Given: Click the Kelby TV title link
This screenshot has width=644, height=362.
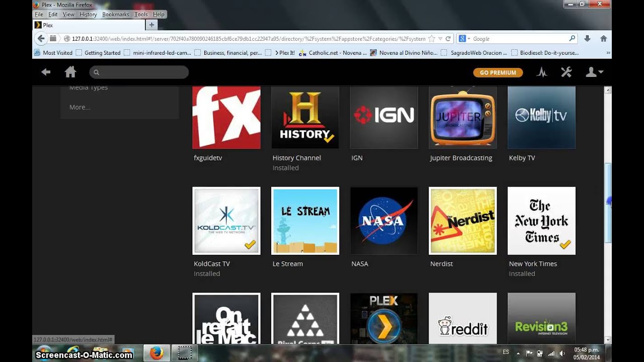Looking at the screenshot, I should pos(522,158).
